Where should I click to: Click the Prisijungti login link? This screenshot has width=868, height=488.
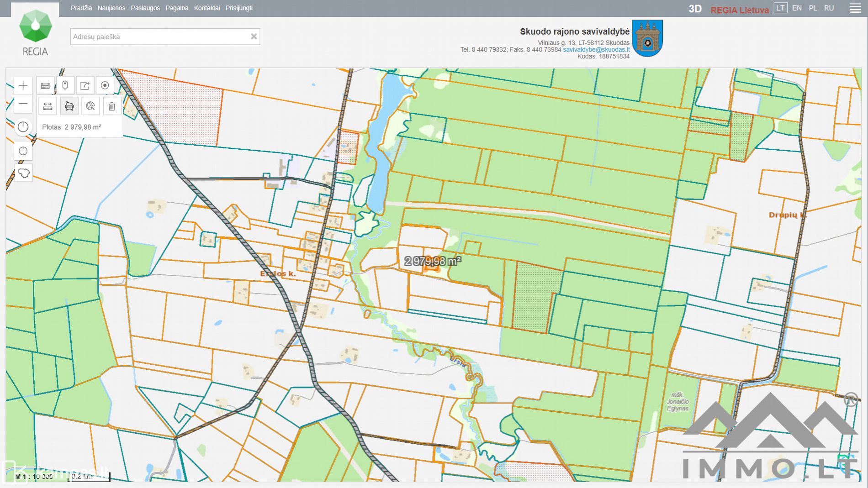click(239, 8)
